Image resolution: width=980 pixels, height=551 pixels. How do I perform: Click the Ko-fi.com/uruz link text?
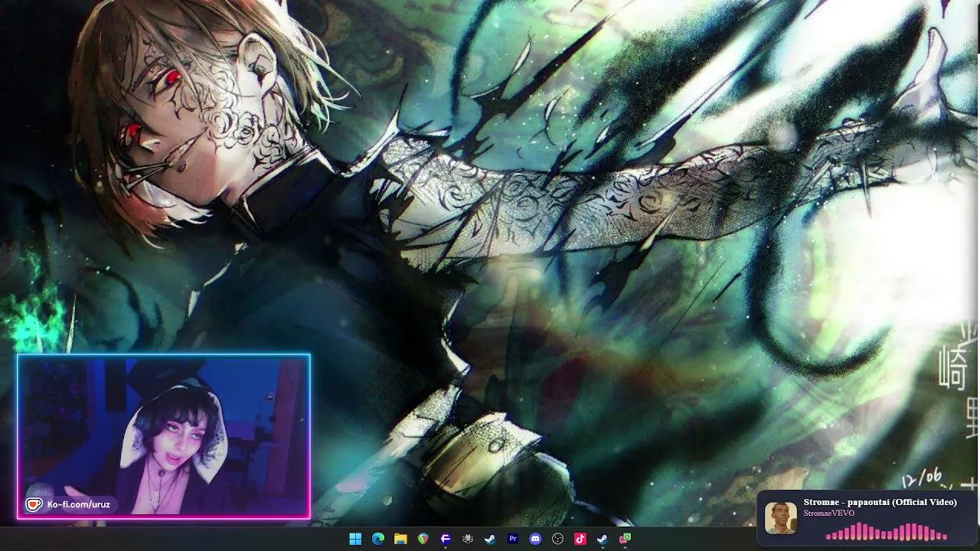coord(78,504)
